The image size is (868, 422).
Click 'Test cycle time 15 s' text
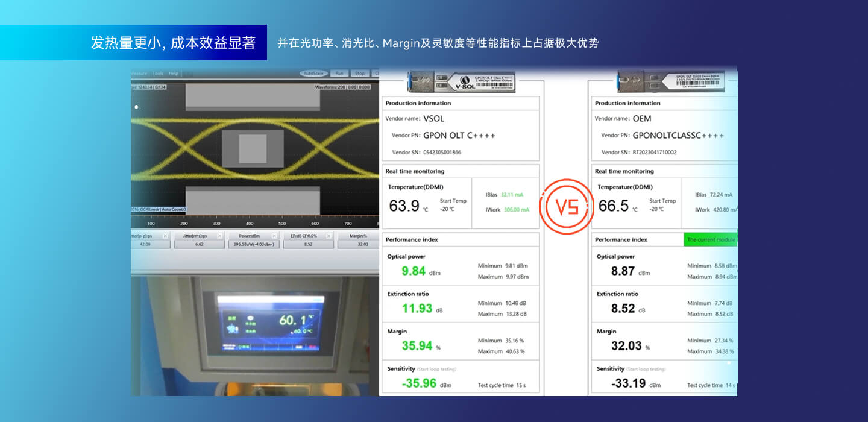click(x=502, y=385)
